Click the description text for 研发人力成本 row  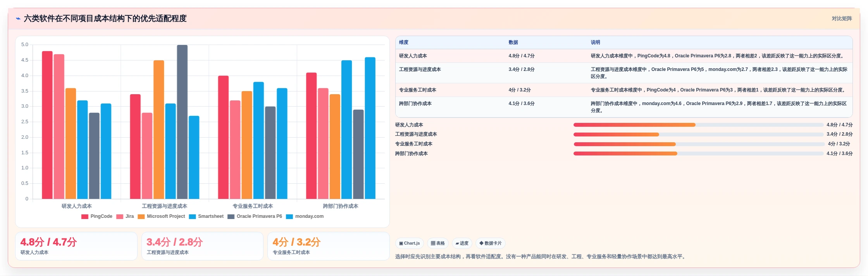[718, 56]
